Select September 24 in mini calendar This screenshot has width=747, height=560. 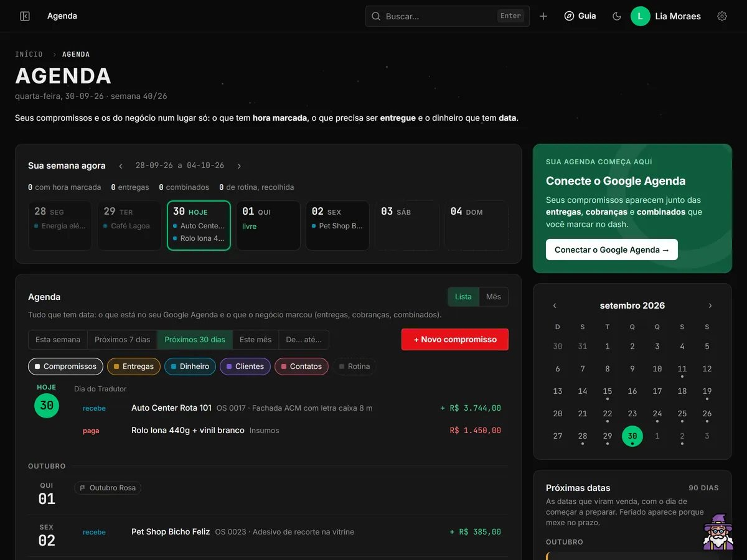(x=657, y=414)
